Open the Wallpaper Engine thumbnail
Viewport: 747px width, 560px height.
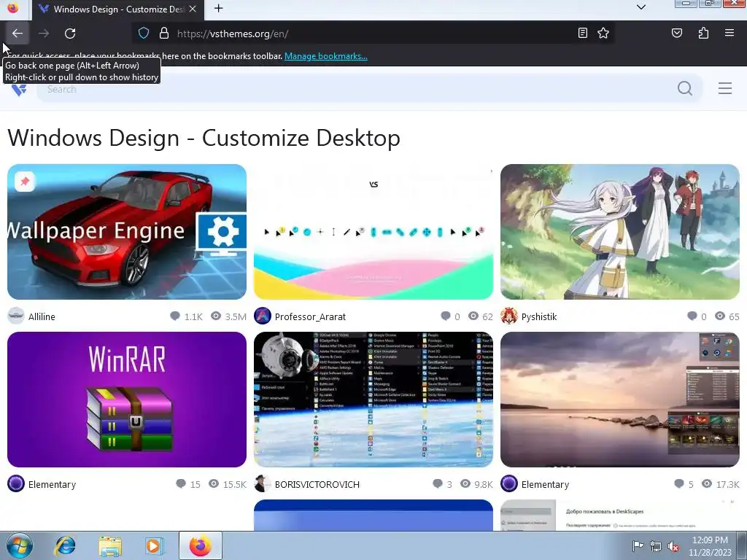coord(127,232)
